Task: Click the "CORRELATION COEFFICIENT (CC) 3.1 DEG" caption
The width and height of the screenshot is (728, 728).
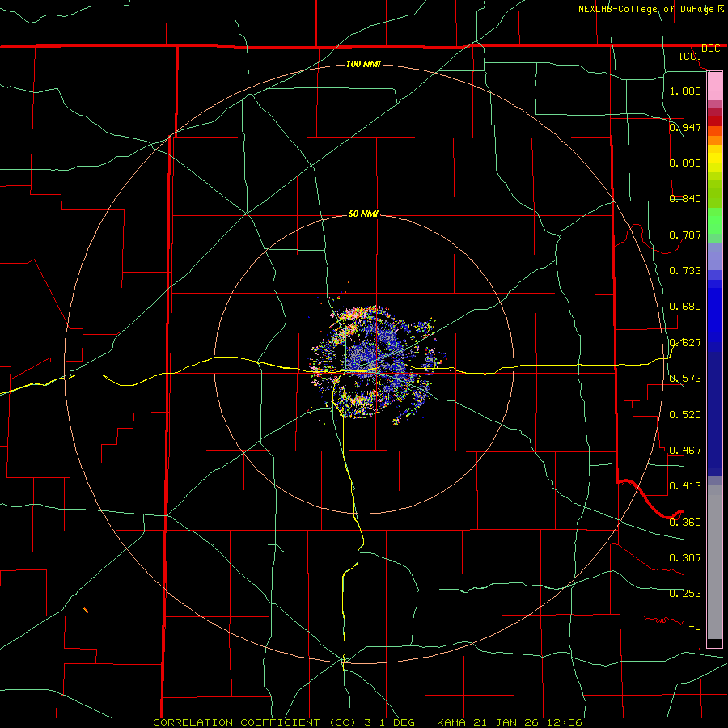Action: pyautogui.click(x=284, y=722)
